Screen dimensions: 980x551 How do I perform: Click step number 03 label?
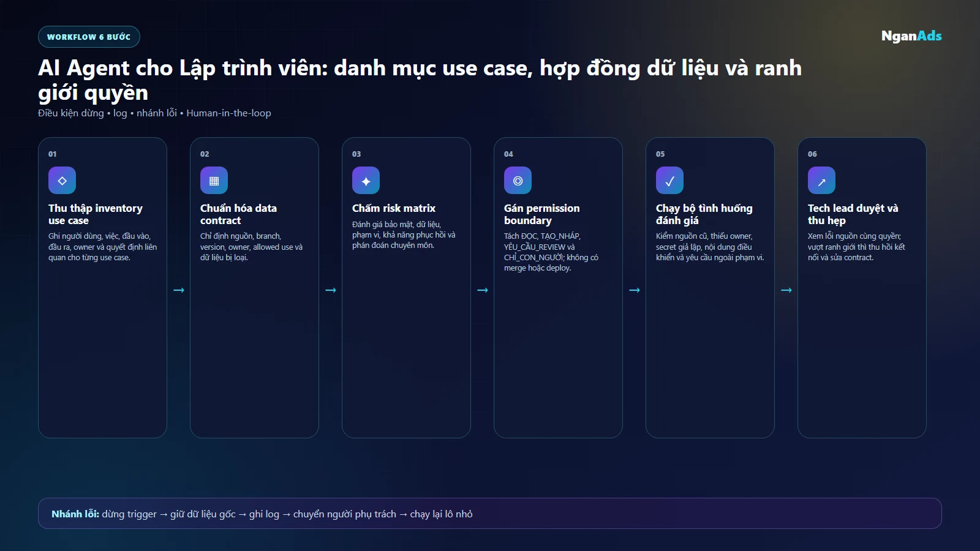click(356, 154)
